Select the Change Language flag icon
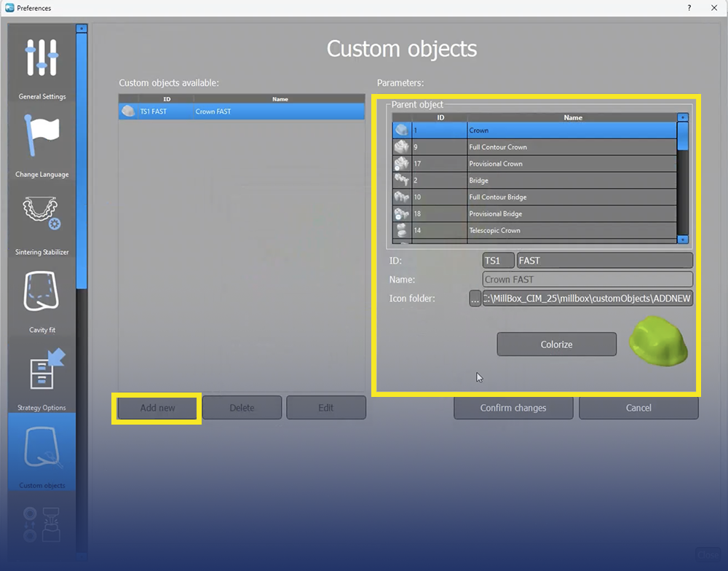This screenshot has width=728, height=571. (x=42, y=141)
